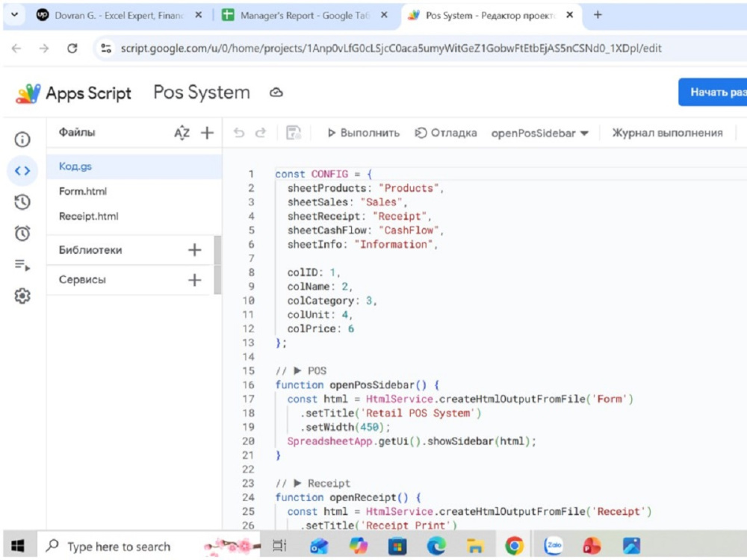Switch to the Dovran G. Excel Expert tab
The height and width of the screenshot is (560, 747).
click(118, 15)
